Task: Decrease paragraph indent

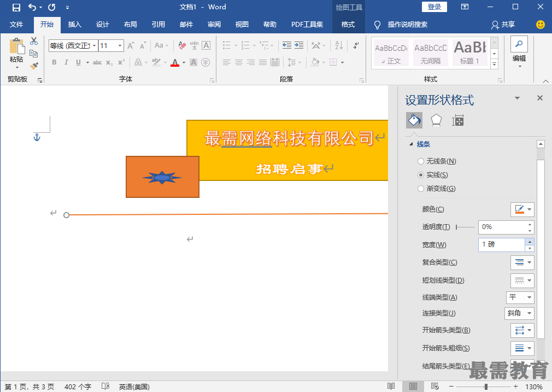Action: (x=287, y=45)
